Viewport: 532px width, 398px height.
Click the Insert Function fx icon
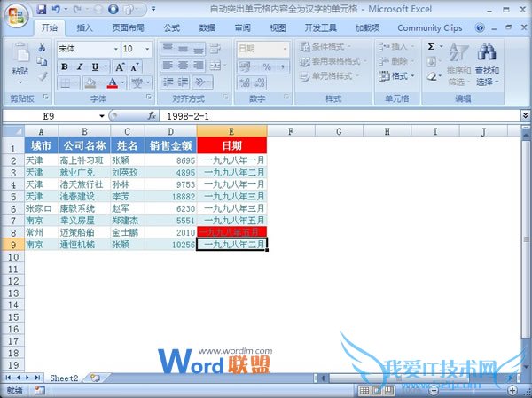tap(152, 116)
